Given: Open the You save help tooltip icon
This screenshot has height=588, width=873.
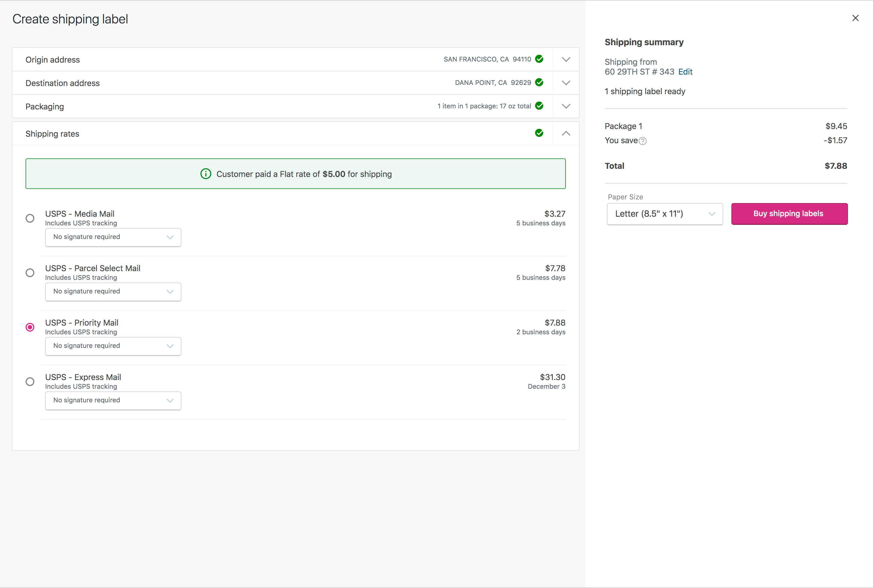Looking at the screenshot, I should [x=643, y=141].
